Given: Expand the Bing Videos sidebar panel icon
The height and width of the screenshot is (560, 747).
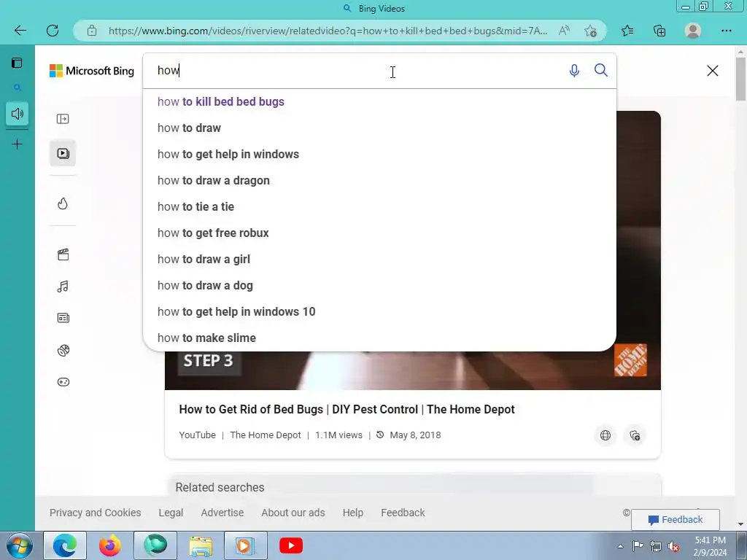Looking at the screenshot, I should 63,119.
